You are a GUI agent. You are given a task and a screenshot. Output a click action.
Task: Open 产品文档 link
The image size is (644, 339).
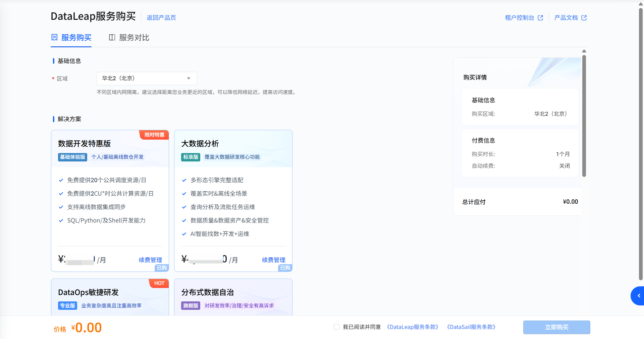pos(566,18)
